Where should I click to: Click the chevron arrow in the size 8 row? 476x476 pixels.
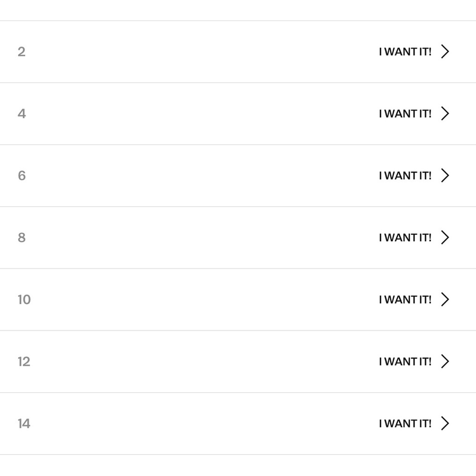pyautogui.click(x=445, y=238)
